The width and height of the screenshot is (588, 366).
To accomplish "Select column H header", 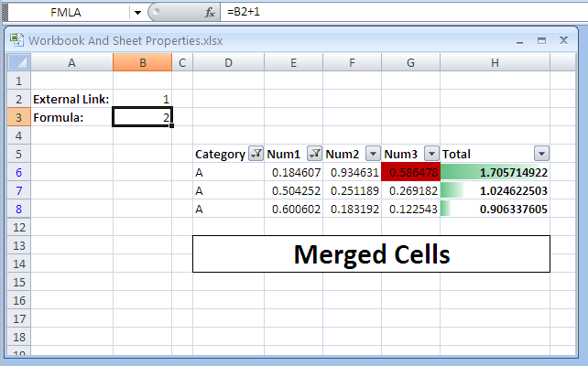I will point(495,62).
